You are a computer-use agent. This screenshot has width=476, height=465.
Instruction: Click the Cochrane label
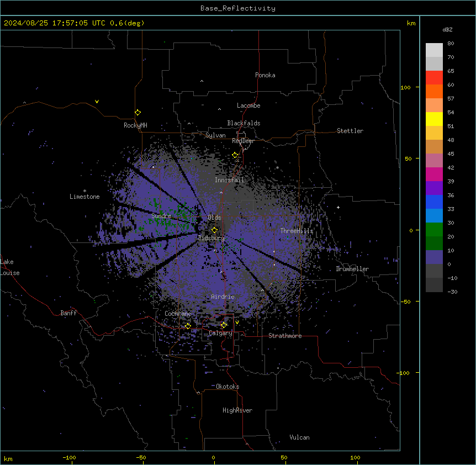(178, 314)
